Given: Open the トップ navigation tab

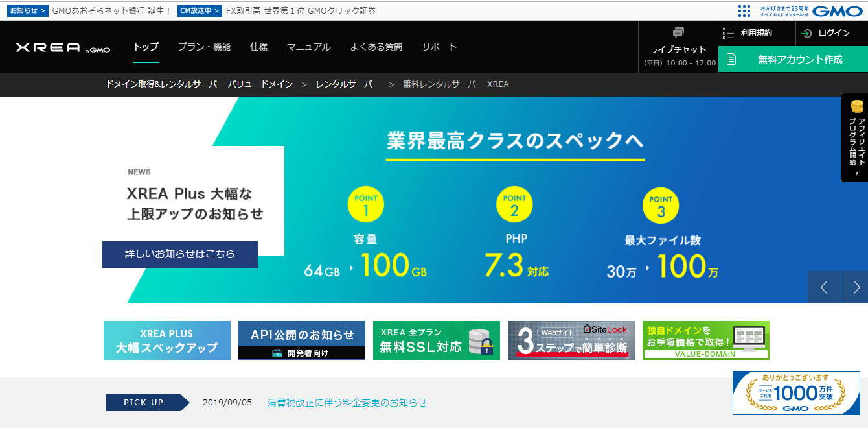Looking at the screenshot, I should 146,47.
